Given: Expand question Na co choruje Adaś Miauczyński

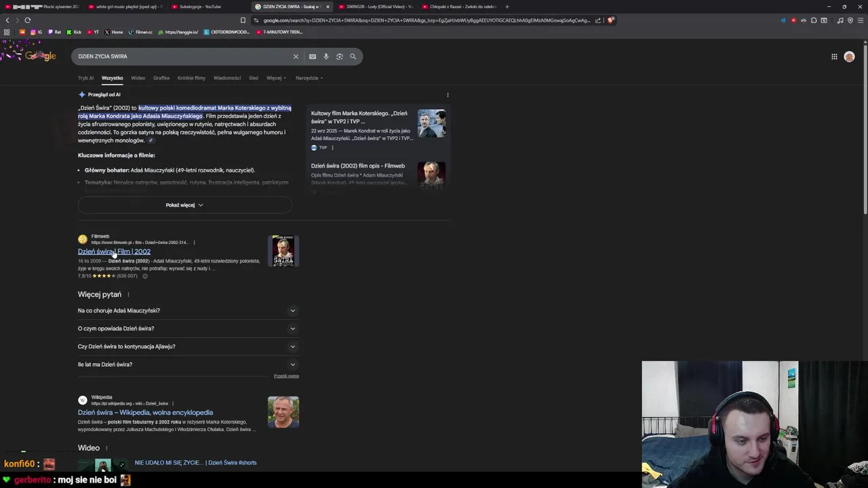Looking at the screenshot, I should [x=188, y=310].
